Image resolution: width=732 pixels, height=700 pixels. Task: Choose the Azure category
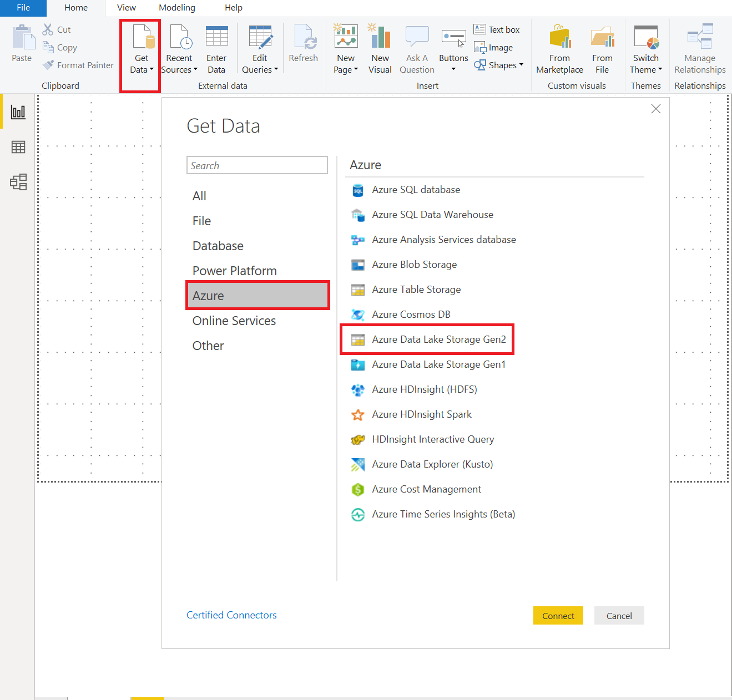(258, 296)
